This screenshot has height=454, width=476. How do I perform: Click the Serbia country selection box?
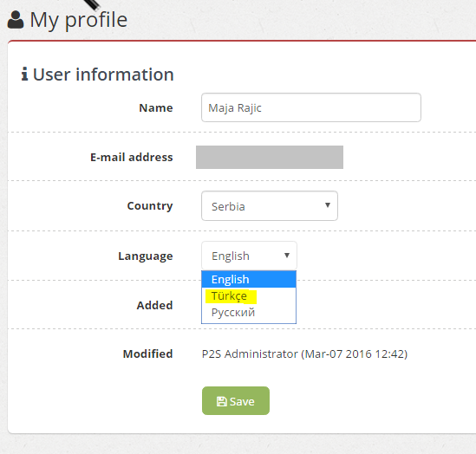270,206
